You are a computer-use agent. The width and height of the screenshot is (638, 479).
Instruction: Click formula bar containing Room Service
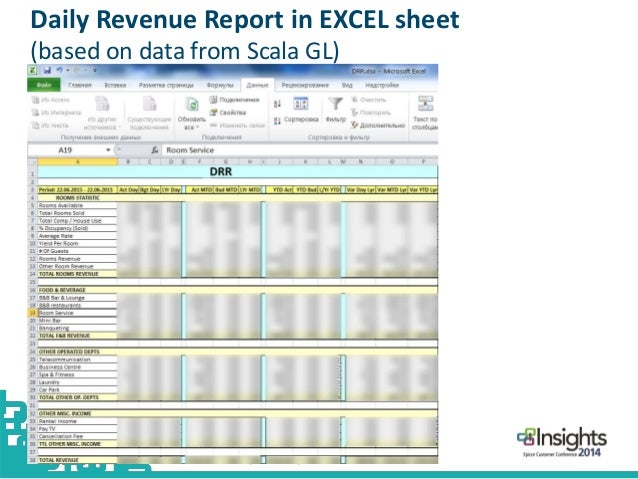click(x=300, y=150)
